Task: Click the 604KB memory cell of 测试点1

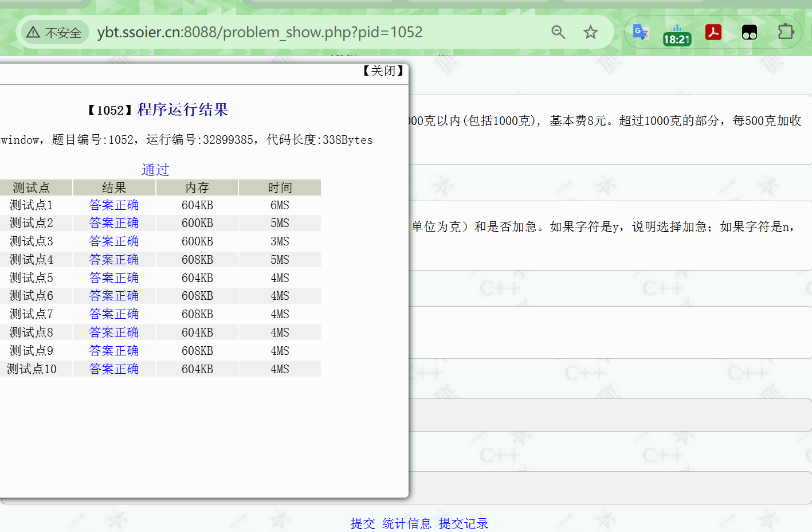Action: click(x=197, y=205)
